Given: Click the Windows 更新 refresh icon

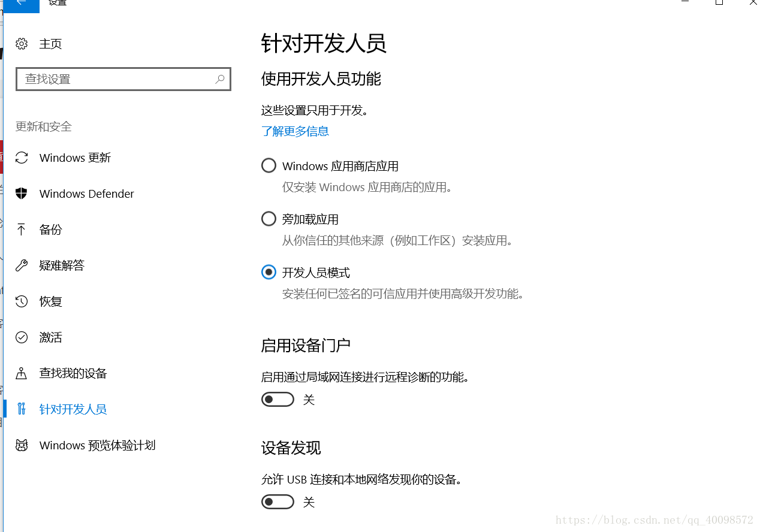Looking at the screenshot, I should 22,158.
